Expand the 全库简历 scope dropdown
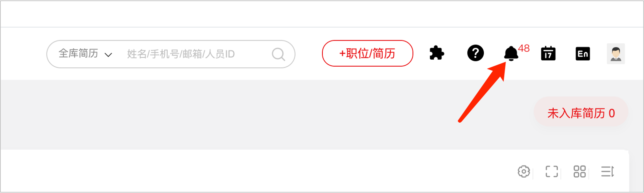The width and height of the screenshot is (644, 193). tap(85, 54)
